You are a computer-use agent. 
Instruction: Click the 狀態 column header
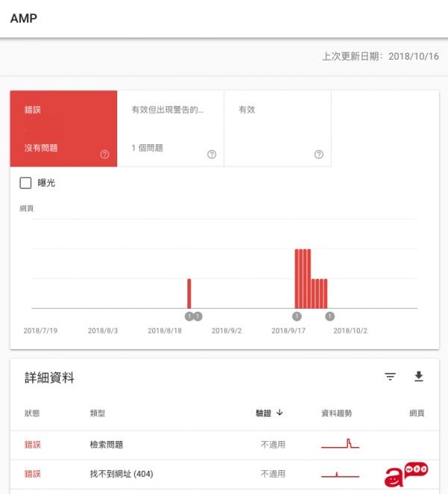click(x=32, y=413)
